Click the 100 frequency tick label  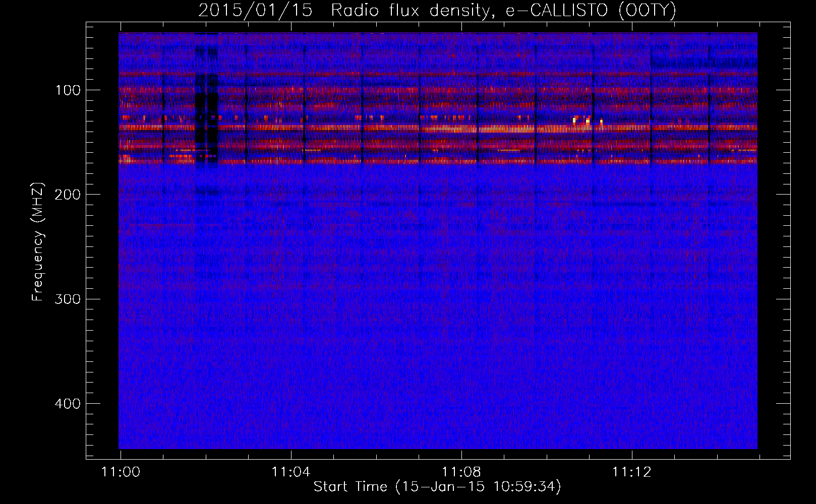(x=68, y=90)
